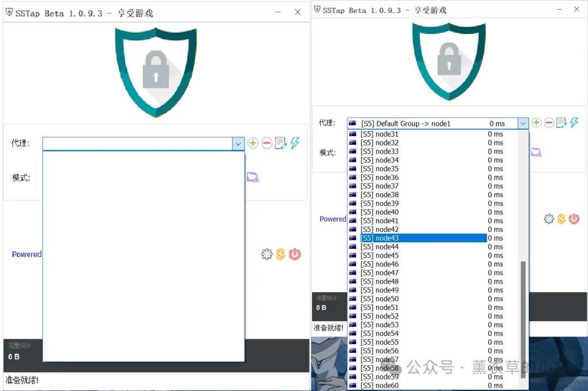Click the edit proxy icon in left window
This screenshot has height=391, width=588.
coord(280,143)
